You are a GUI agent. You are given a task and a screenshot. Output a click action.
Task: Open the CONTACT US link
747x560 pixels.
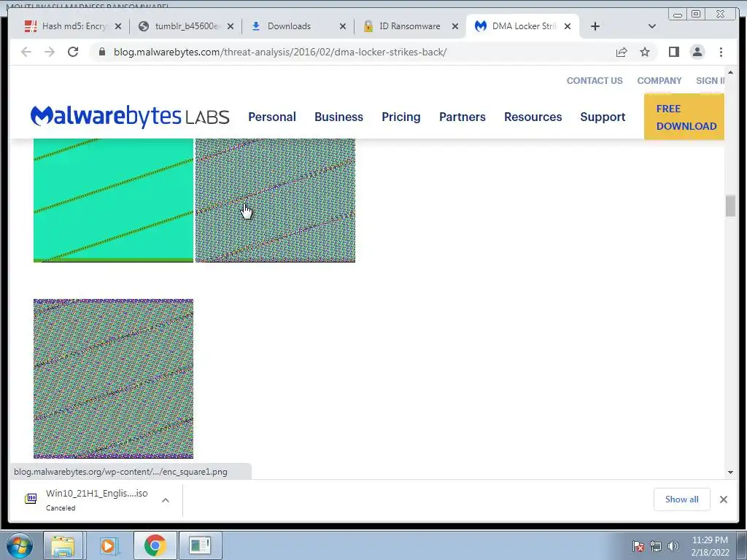click(x=595, y=80)
